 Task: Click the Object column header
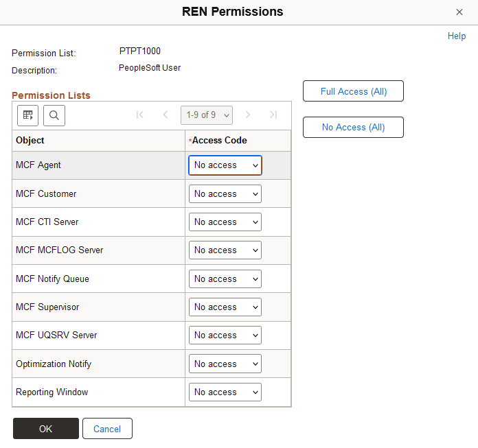(x=30, y=141)
